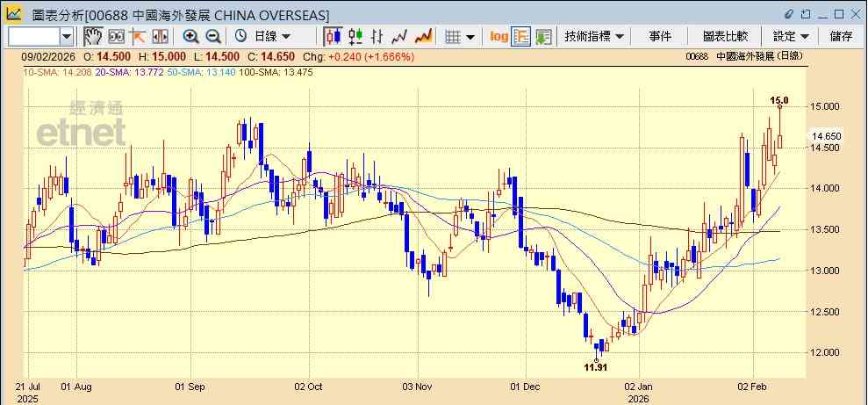The width and height of the screenshot is (868, 405).
Task: Open the 日線 period dropdown
Action: (x=272, y=37)
